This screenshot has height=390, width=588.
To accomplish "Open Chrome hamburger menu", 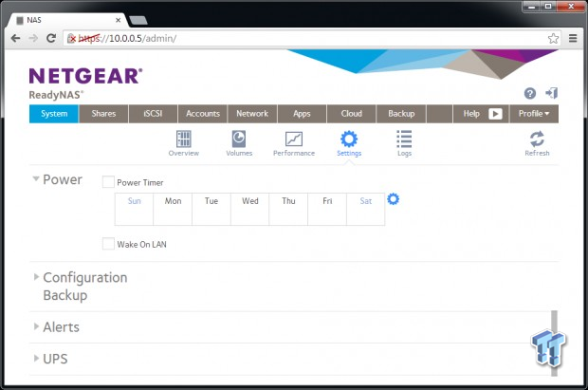I will point(573,38).
